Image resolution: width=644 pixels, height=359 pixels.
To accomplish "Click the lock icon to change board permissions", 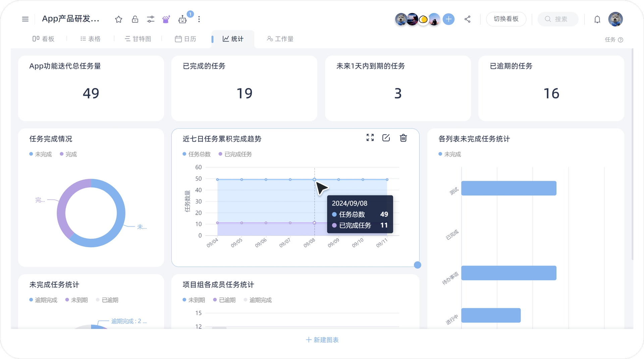I will [x=135, y=19].
